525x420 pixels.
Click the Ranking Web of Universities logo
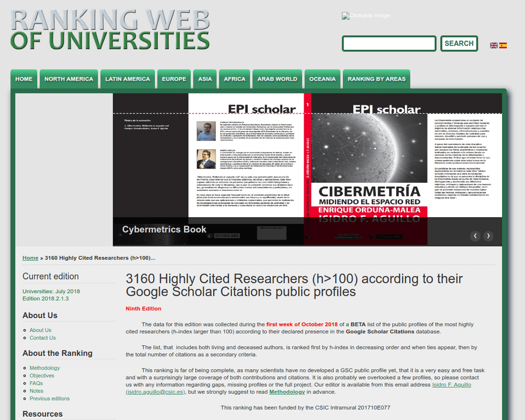(110, 29)
